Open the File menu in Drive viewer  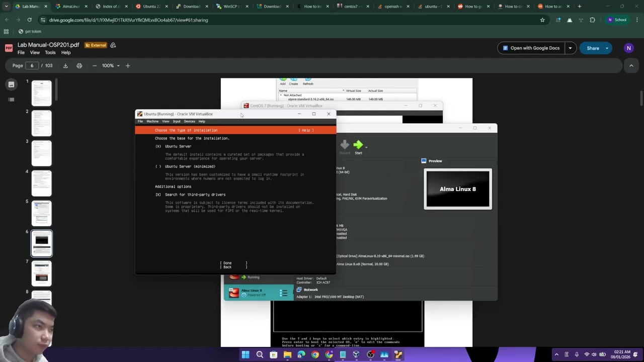(21, 52)
